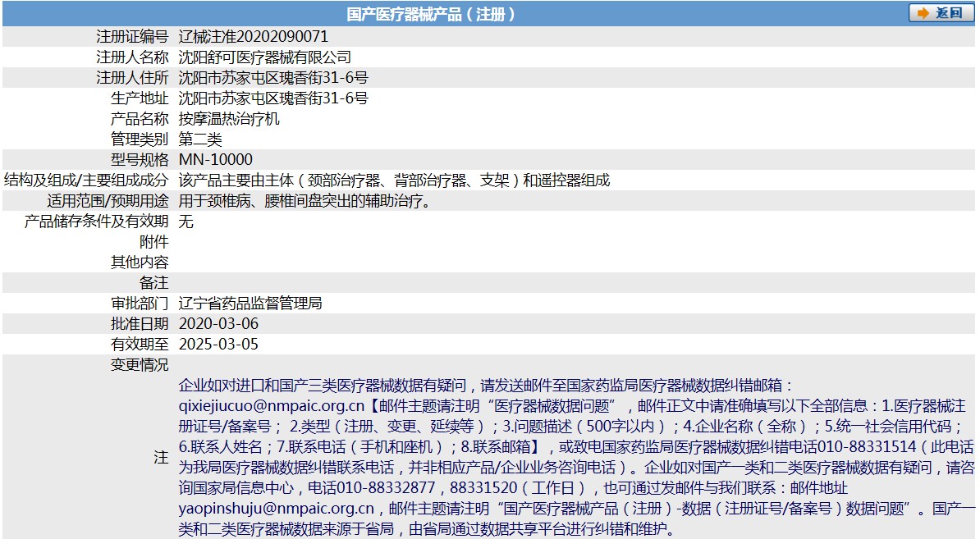Select phone number 010-88332877 in the note
Viewport: 980px width, 539px height.
[x=386, y=488]
